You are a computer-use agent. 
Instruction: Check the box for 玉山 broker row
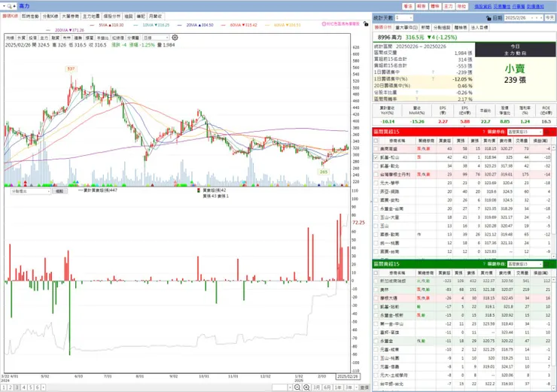(376, 226)
